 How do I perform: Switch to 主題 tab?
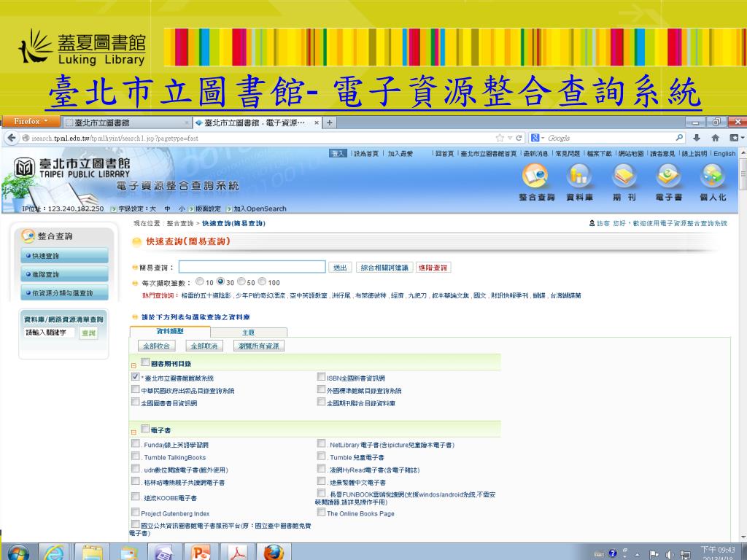(249, 332)
